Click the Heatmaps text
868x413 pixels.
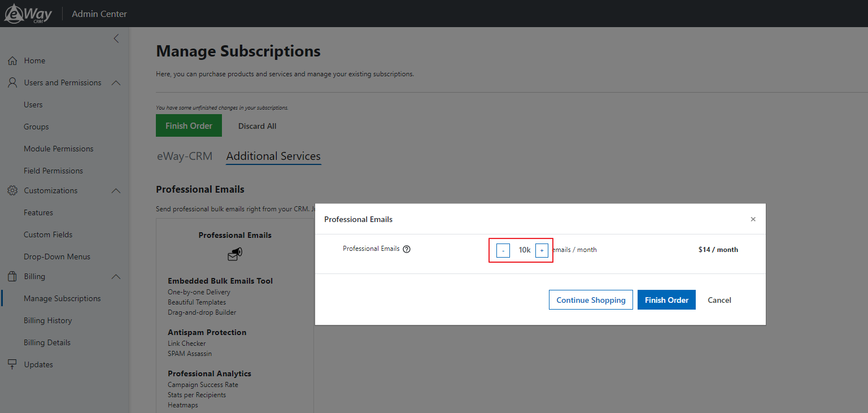[x=183, y=405]
